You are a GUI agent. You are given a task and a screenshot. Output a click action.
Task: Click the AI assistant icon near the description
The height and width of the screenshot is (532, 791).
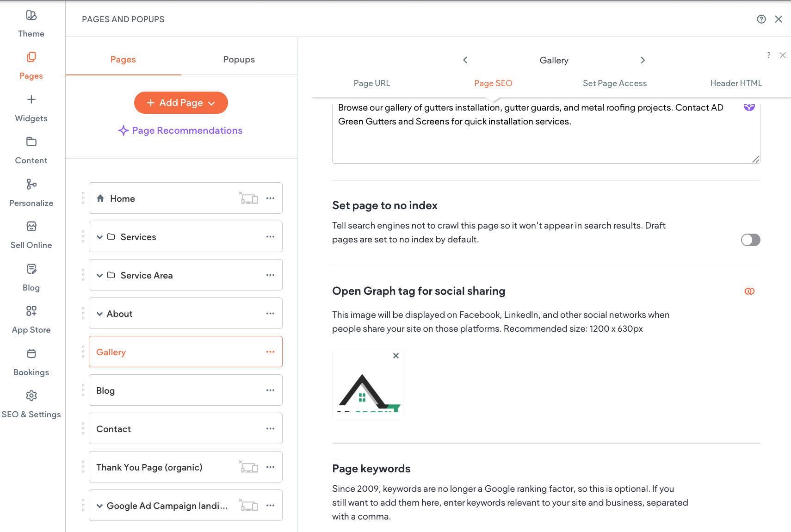click(749, 107)
